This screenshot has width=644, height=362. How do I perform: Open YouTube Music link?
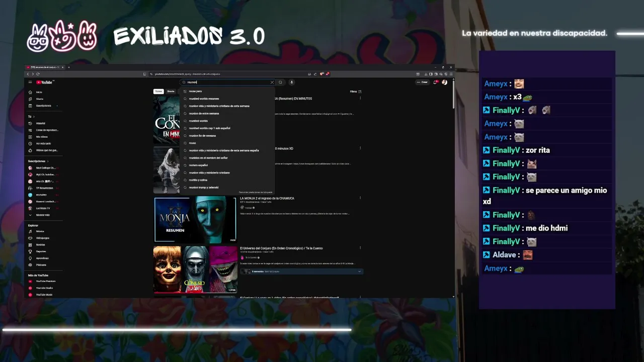[x=43, y=295]
